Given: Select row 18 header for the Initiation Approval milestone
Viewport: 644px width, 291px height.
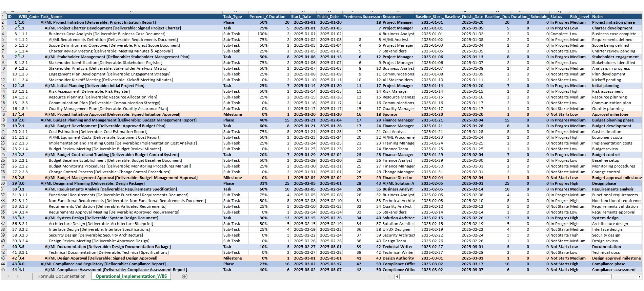Looking at the screenshot, I should coord(3,114).
